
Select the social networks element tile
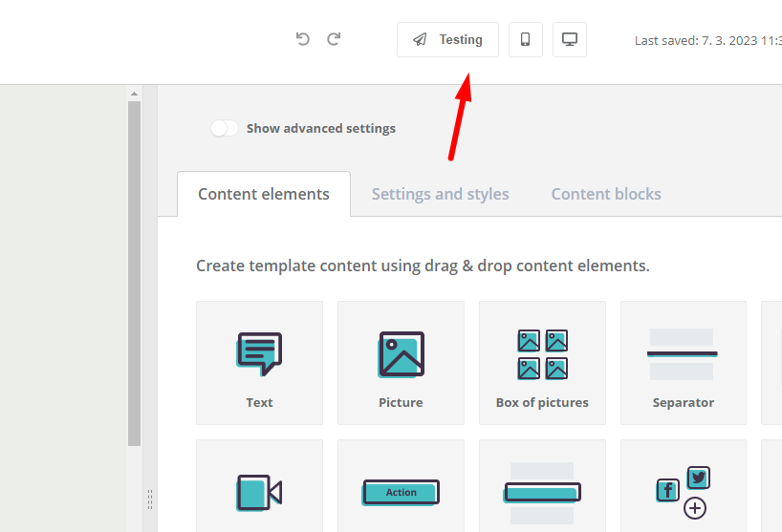point(684,485)
